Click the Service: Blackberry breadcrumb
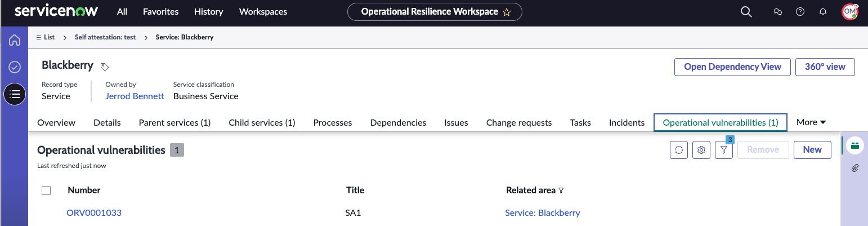 (x=185, y=37)
